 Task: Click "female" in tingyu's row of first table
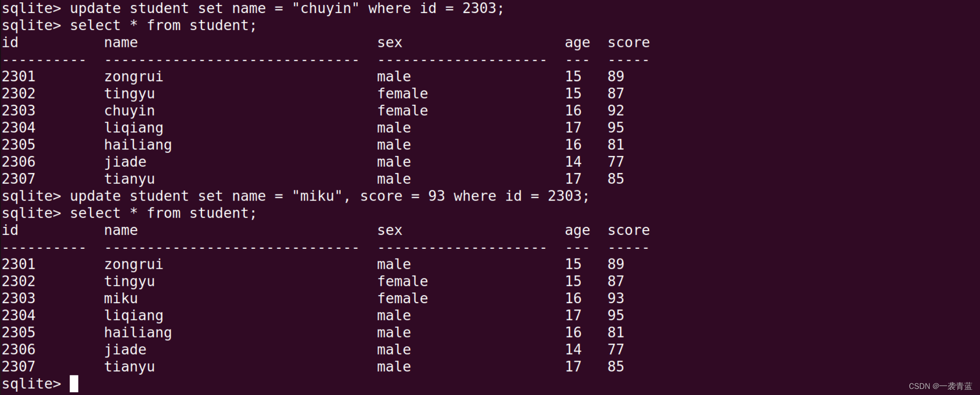coord(402,94)
